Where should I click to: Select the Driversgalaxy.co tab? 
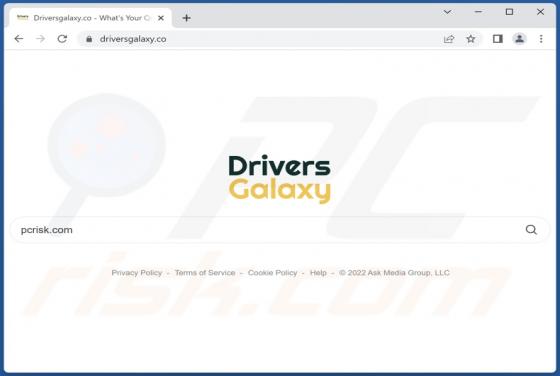pyautogui.click(x=89, y=18)
